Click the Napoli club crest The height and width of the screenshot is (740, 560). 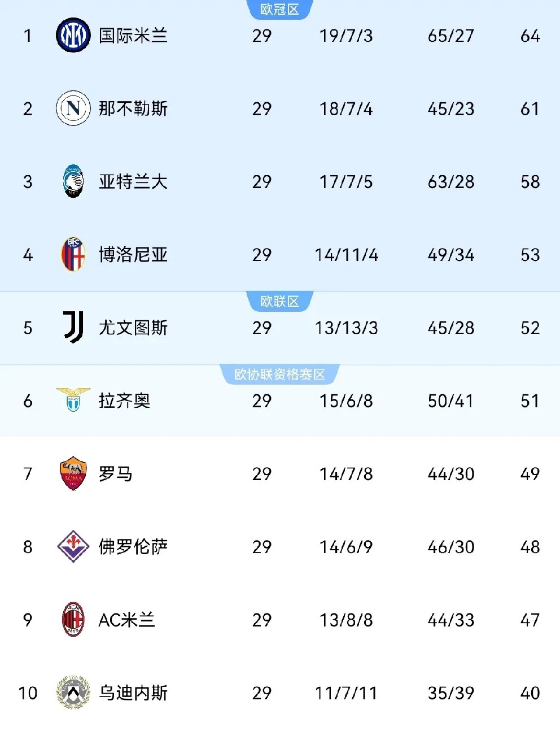(x=72, y=108)
